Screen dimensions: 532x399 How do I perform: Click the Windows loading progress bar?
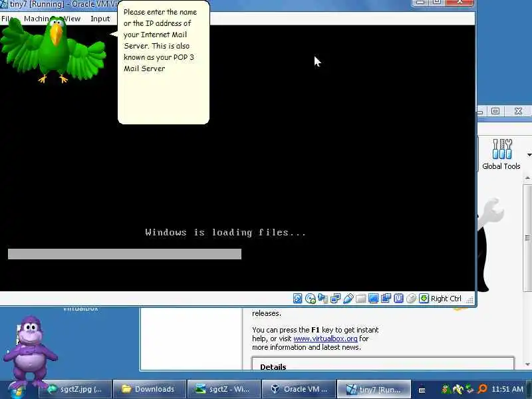click(124, 254)
